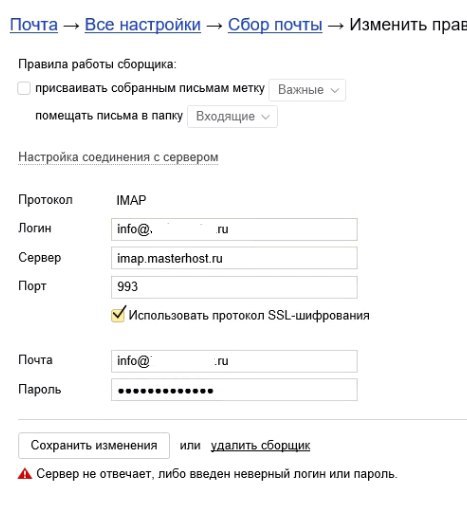Viewport: 467px width, 512px height.
Task: Go to Почта in the breadcrumb
Action: pos(34,25)
